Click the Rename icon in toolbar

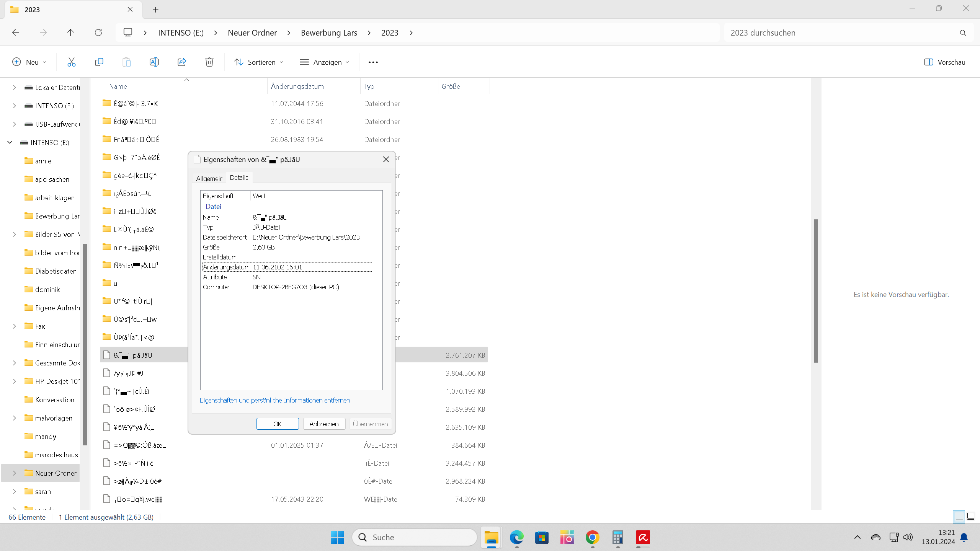click(x=154, y=62)
